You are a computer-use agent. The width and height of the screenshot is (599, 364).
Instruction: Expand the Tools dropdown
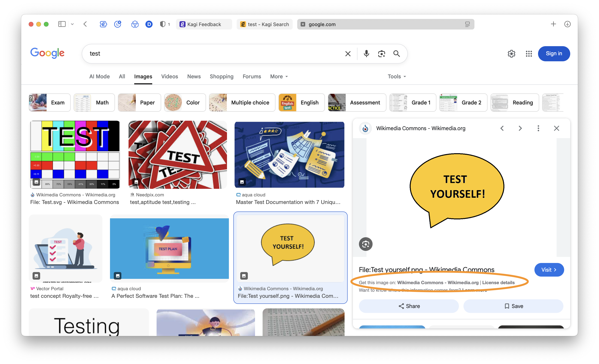point(396,77)
